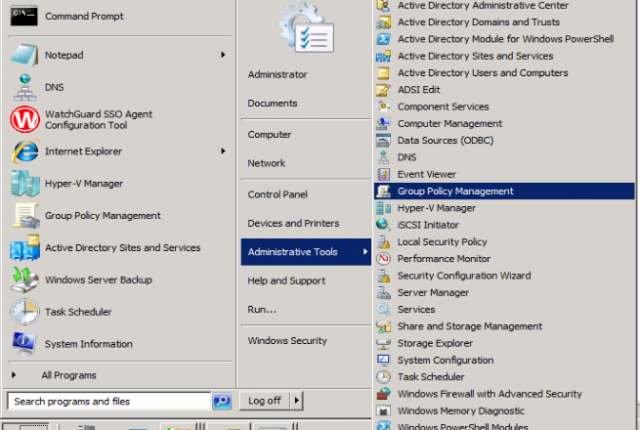Screen dimensions: 640x430
Task: Open Administrator user folder
Action: pos(277,75)
